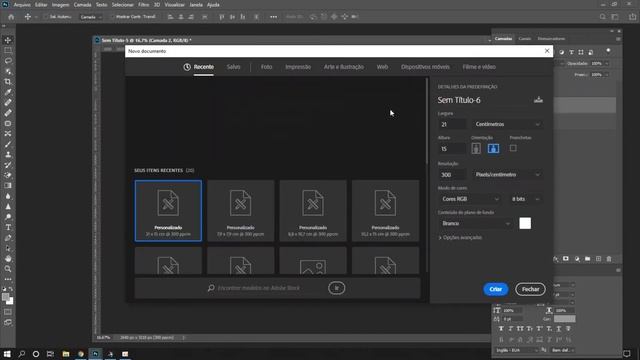Select the Clone Stamp tool
Screen dimensions: 640x360
tap(8, 155)
